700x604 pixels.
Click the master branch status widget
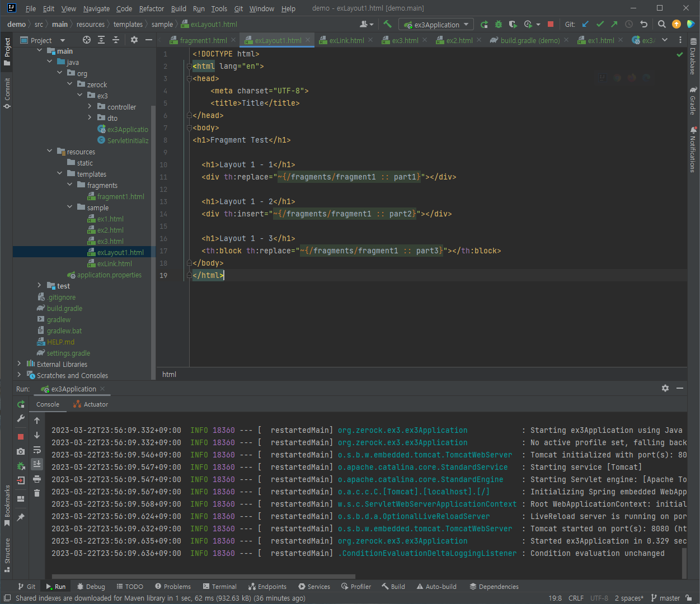point(665,598)
